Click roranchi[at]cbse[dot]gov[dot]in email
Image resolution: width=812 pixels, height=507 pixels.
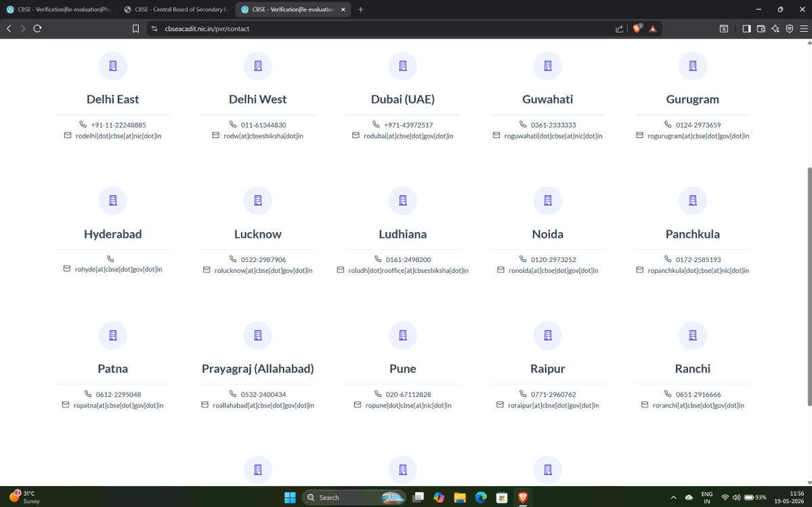(x=698, y=405)
